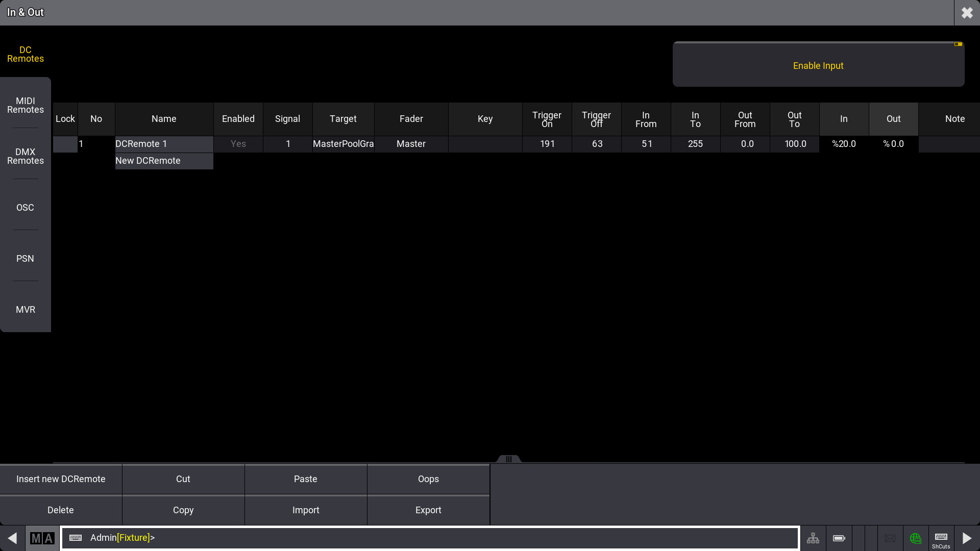
Task: Expand the Fader Master dropdown selector
Action: coord(411,143)
